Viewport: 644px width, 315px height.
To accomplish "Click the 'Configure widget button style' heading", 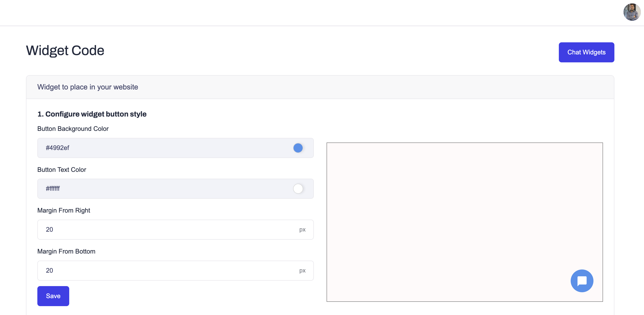I will point(92,114).
